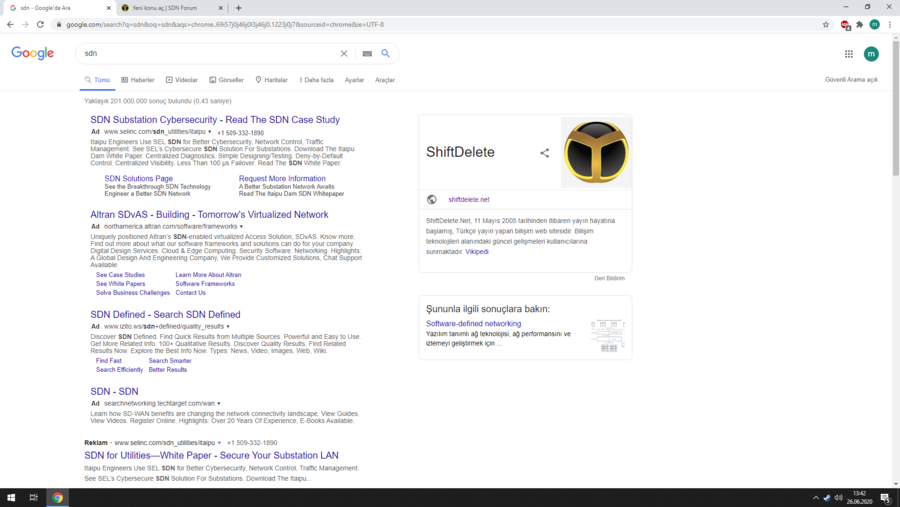Select the Videolar search tab
Screen dimensions: 900x507
pyautogui.click(x=182, y=80)
